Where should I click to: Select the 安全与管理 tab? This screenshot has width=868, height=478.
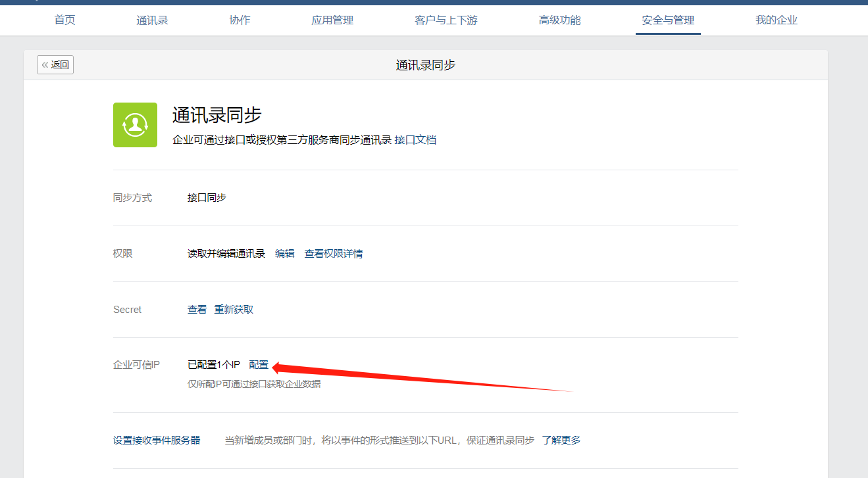[668, 20]
